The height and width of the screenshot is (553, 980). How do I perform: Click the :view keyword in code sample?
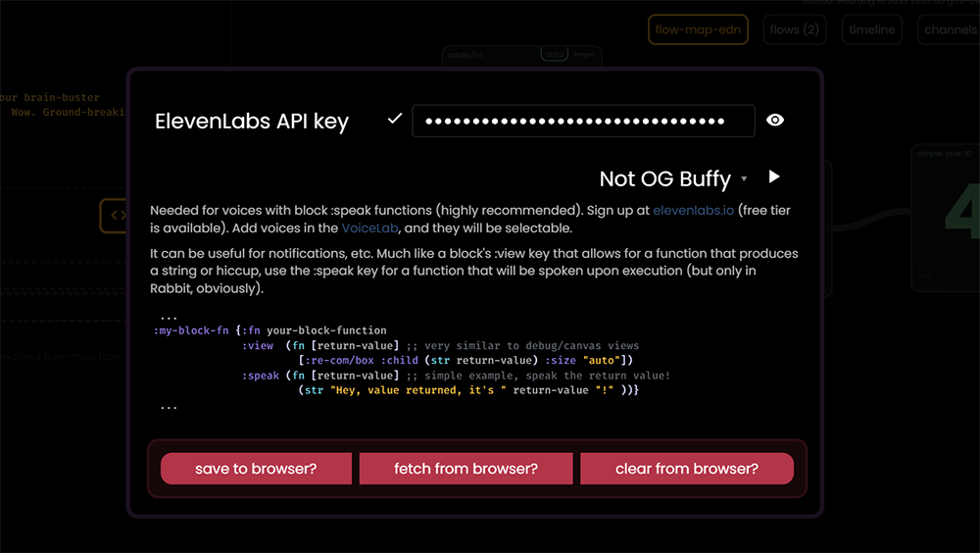click(258, 345)
